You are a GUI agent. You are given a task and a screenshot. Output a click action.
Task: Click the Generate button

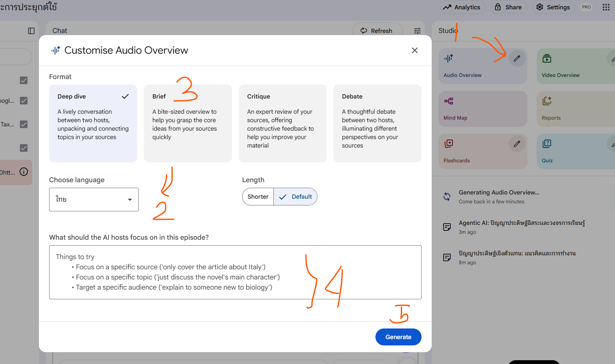click(398, 337)
